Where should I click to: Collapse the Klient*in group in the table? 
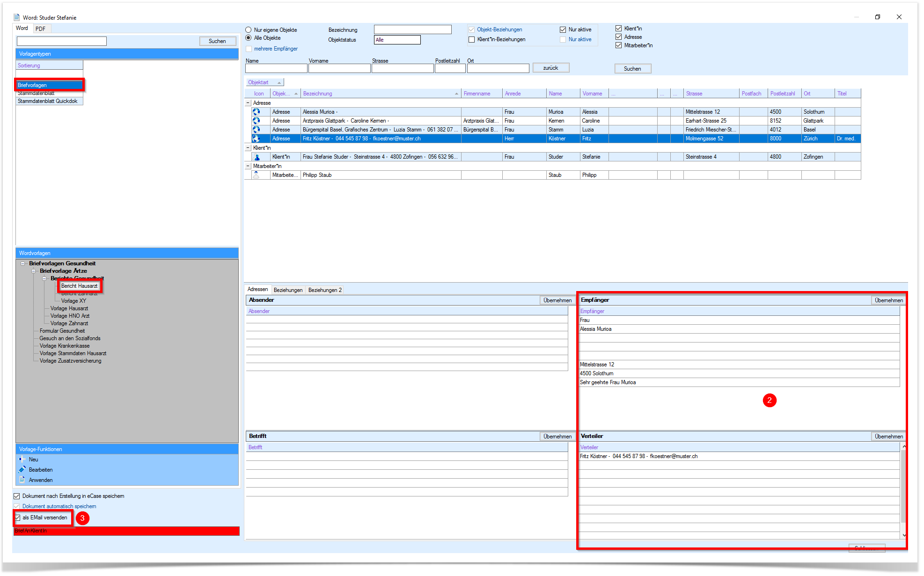pyautogui.click(x=248, y=148)
